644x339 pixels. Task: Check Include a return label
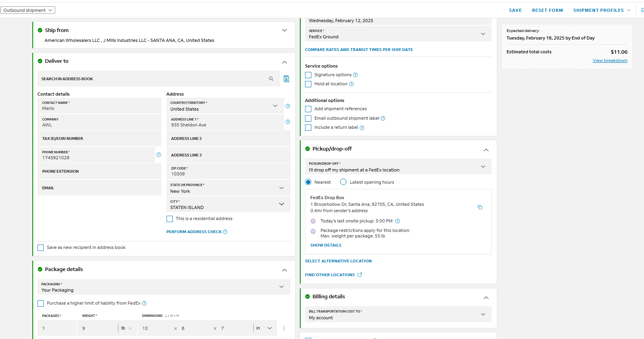tap(308, 128)
